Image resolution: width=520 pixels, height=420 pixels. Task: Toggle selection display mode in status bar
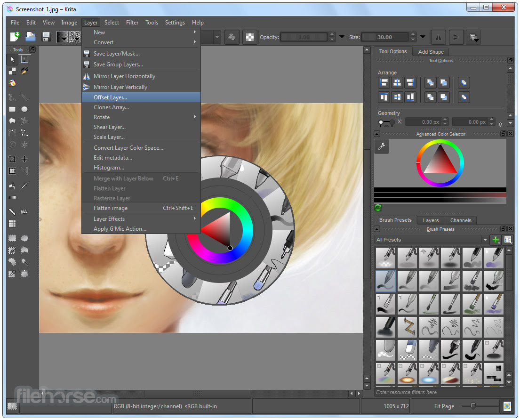click(x=12, y=406)
